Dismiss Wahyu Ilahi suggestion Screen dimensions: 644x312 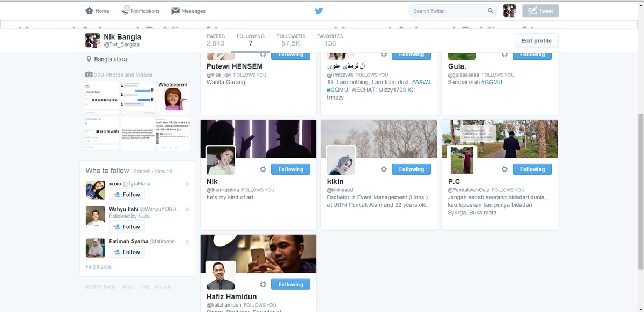pos(187,210)
